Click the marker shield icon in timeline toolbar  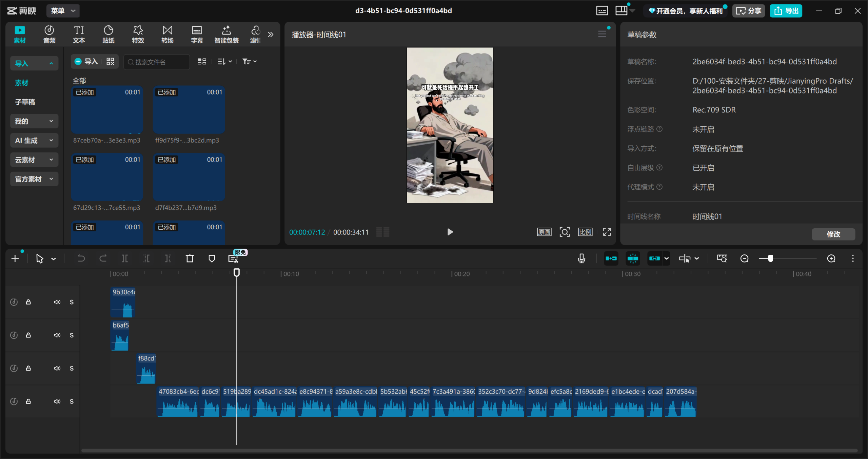tap(212, 259)
